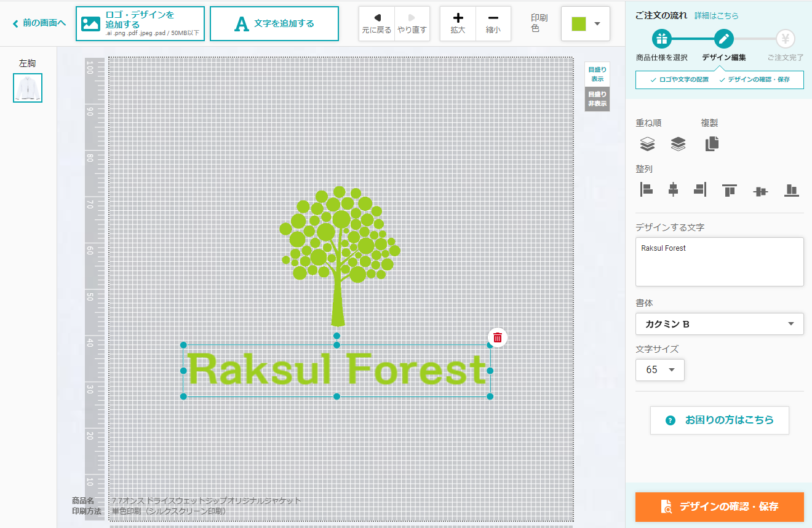Image resolution: width=812 pixels, height=528 pixels.
Task: Open the 書体 font dropdown カクミン B
Action: 719,324
